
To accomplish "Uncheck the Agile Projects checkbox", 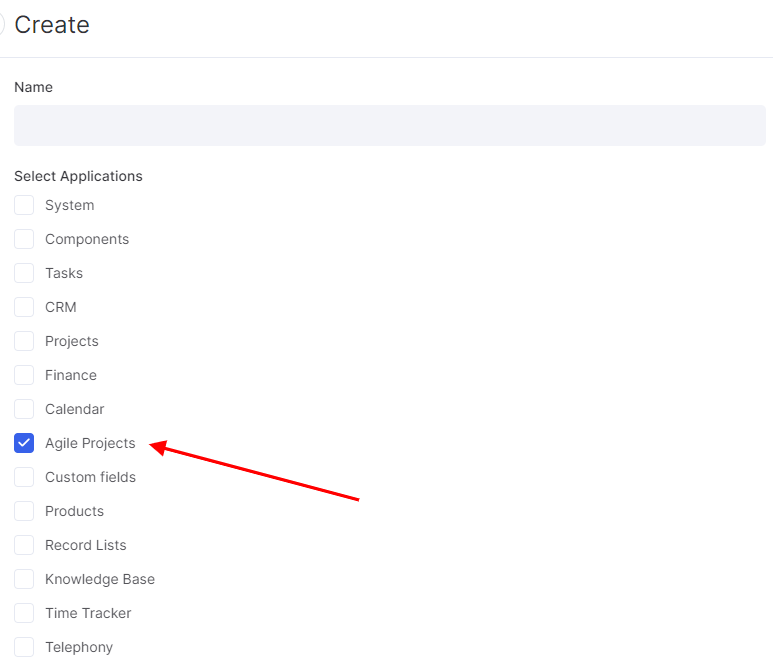I will click(24, 443).
